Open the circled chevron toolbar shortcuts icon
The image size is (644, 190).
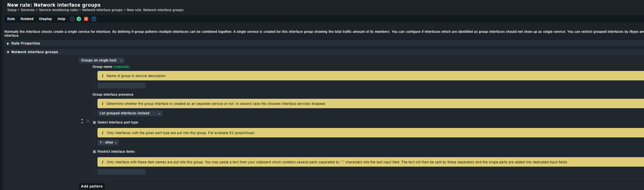point(72,19)
